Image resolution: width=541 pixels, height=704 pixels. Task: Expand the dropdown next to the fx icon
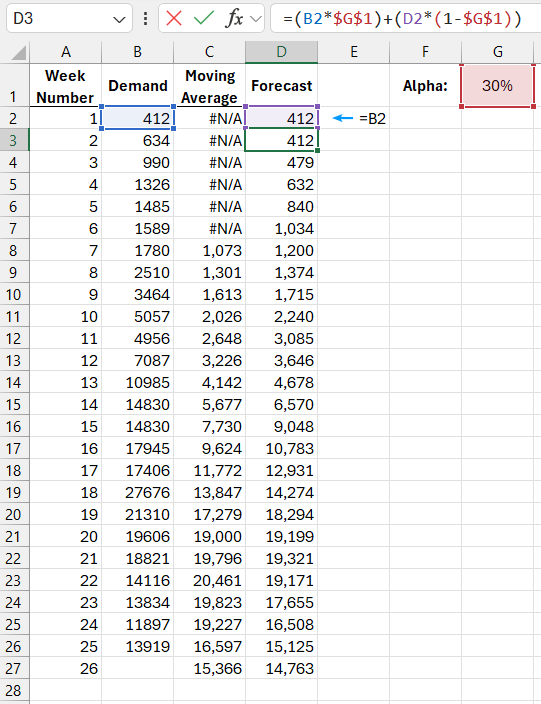click(x=256, y=19)
